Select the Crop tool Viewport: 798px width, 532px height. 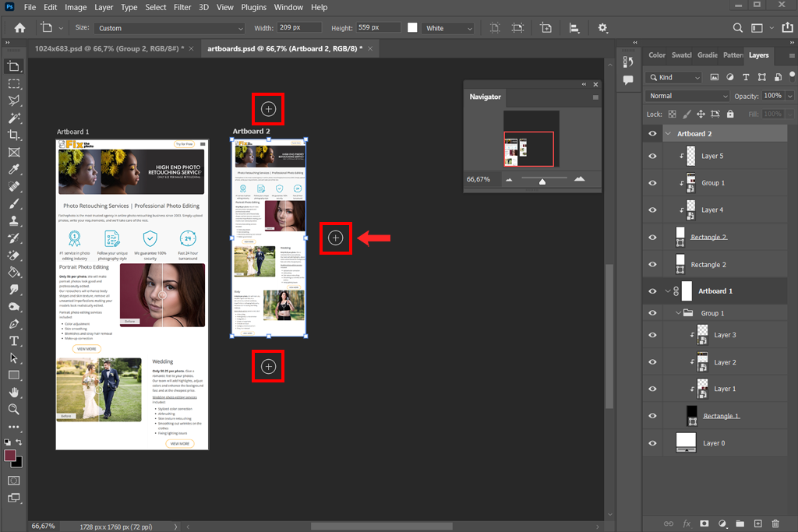click(14, 136)
